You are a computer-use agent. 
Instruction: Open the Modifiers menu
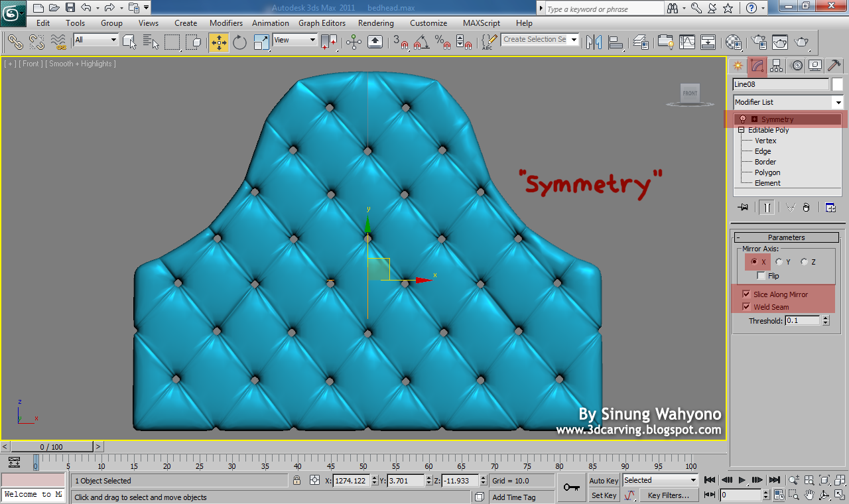pos(226,23)
